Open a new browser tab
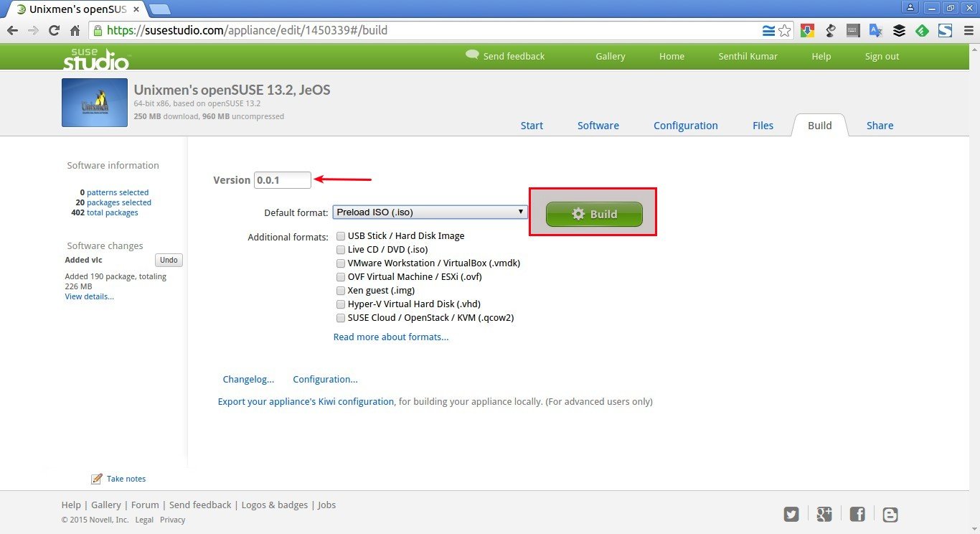Screen dimensions: 980x534 coord(160,9)
